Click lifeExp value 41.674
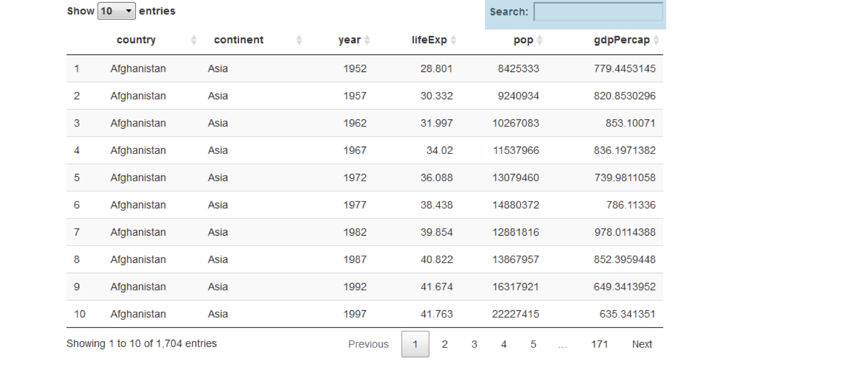 point(436,286)
